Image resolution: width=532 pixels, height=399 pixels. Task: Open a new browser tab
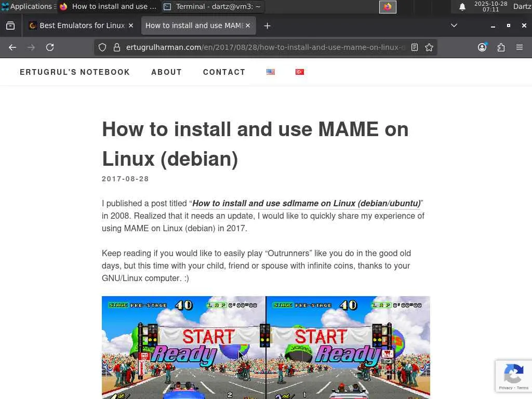267,26
